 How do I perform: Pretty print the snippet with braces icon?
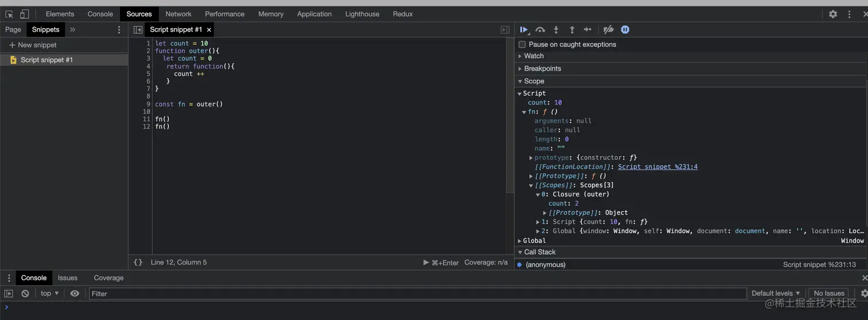click(138, 263)
